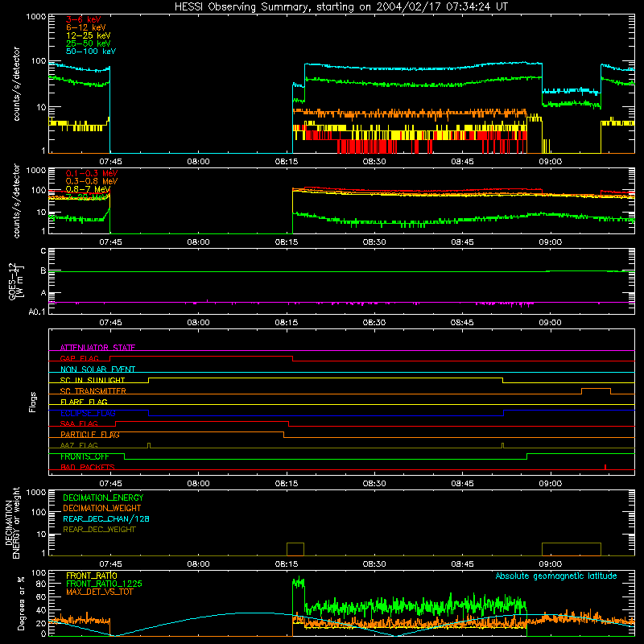Screen dimensions: 644x644
Task: Select the REAR_DEC_WEIGHT legend label
Action: point(99,530)
